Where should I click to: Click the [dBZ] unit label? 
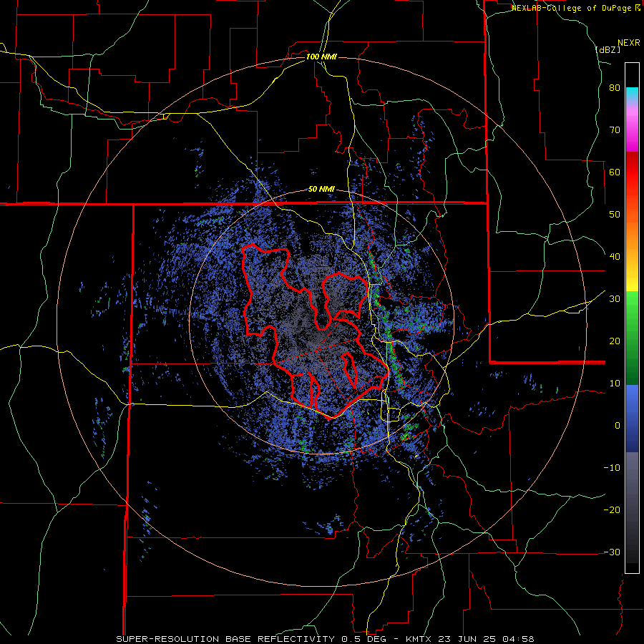click(608, 49)
